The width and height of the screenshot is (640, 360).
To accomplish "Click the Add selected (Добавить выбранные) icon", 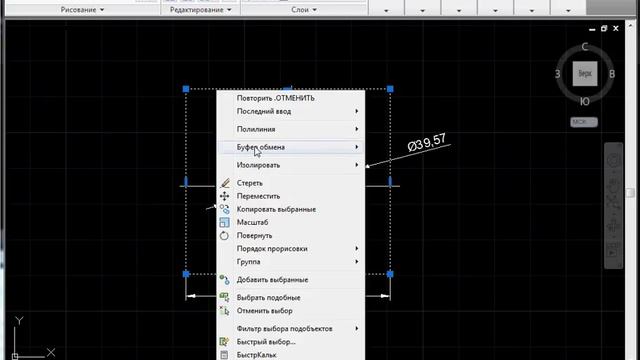I will tap(224, 280).
